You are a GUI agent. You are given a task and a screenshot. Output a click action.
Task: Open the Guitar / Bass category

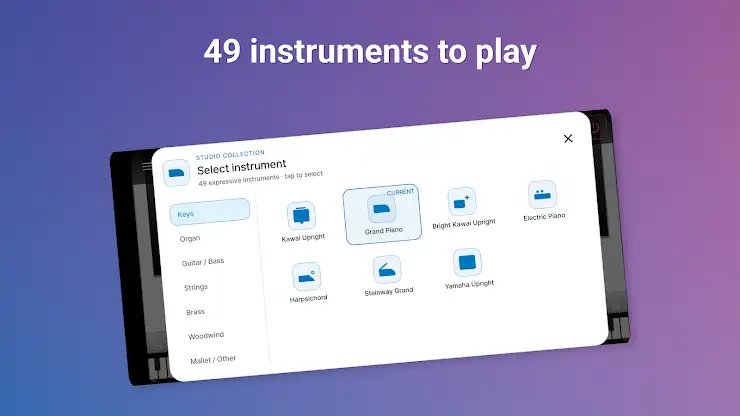[203, 262]
